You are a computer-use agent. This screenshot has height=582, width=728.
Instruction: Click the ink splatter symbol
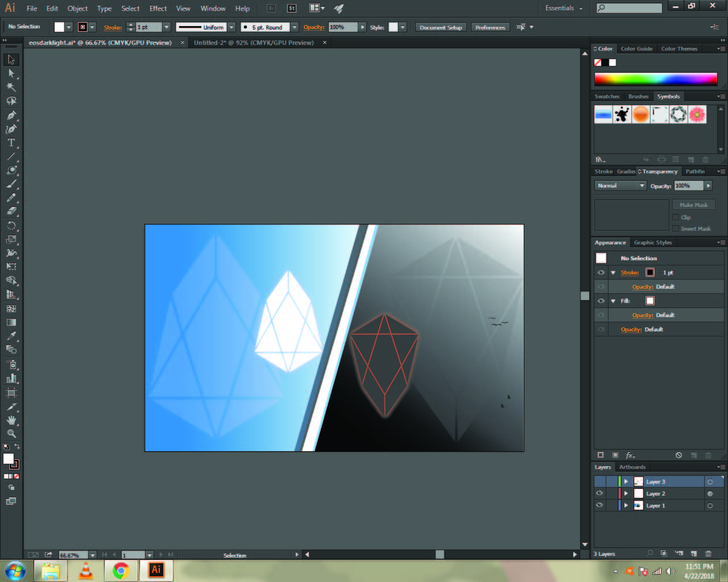coord(622,114)
